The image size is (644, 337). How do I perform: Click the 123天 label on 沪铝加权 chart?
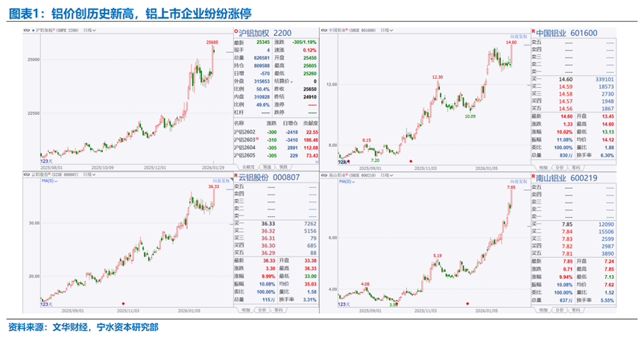tap(46, 161)
